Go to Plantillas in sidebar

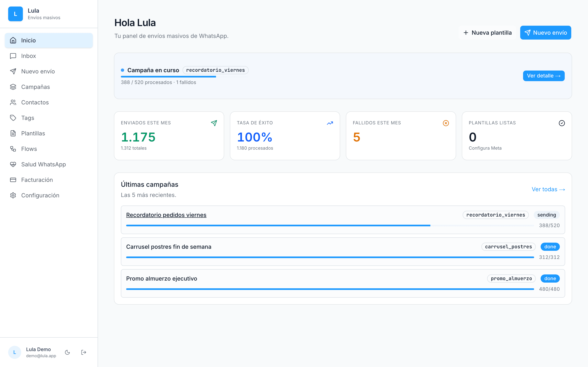click(49, 133)
